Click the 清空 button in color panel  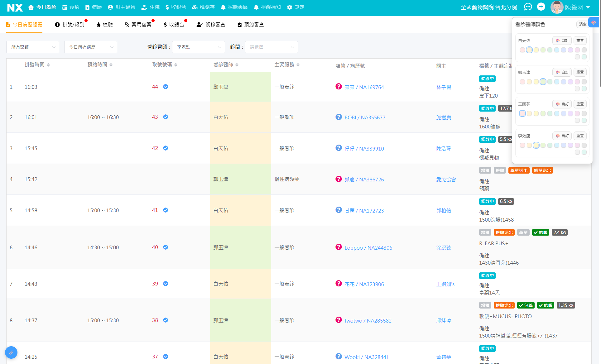pyautogui.click(x=582, y=24)
